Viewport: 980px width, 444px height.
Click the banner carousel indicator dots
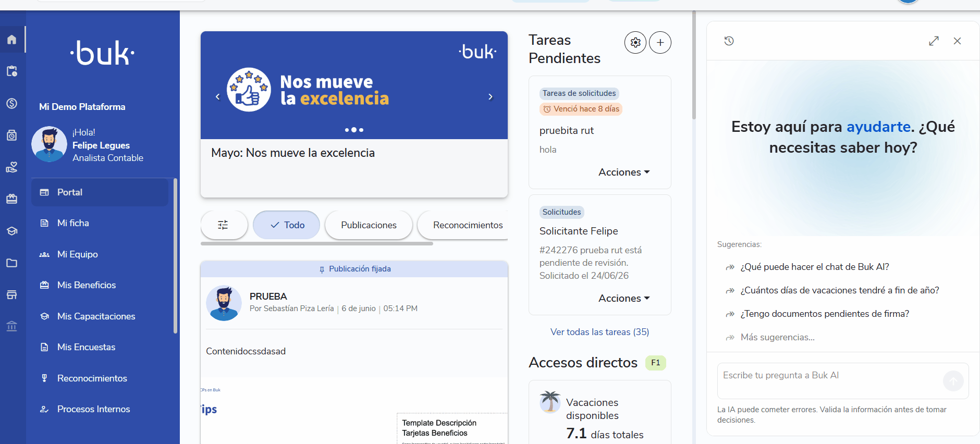354,130
